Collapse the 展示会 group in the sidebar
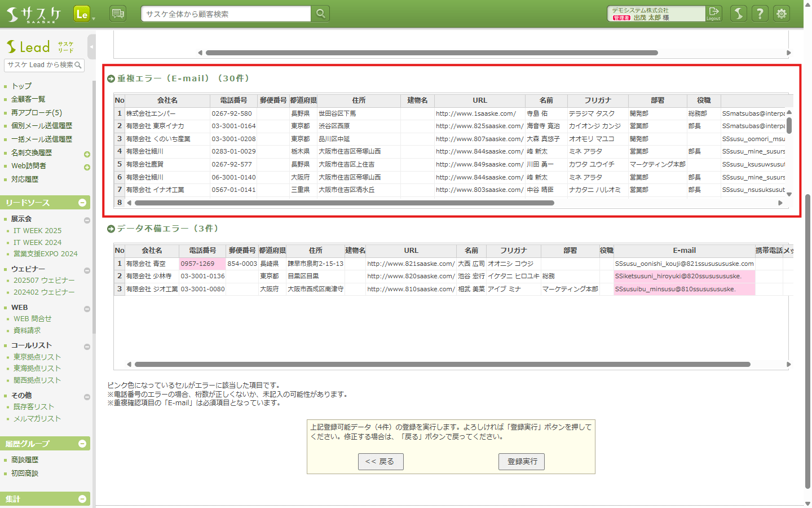The width and height of the screenshot is (812, 508). pyautogui.click(x=87, y=220)
